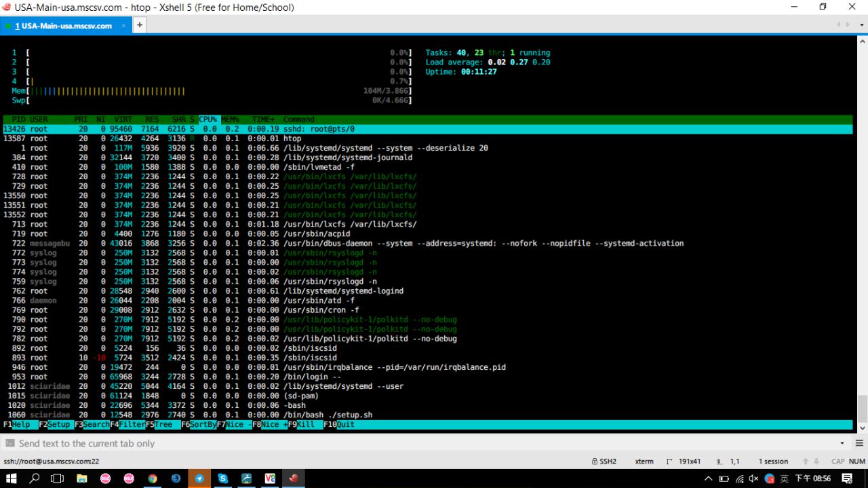The image size is (868, 488).
Task: Open Telegram from the taskbar
Action: [199, 478]
